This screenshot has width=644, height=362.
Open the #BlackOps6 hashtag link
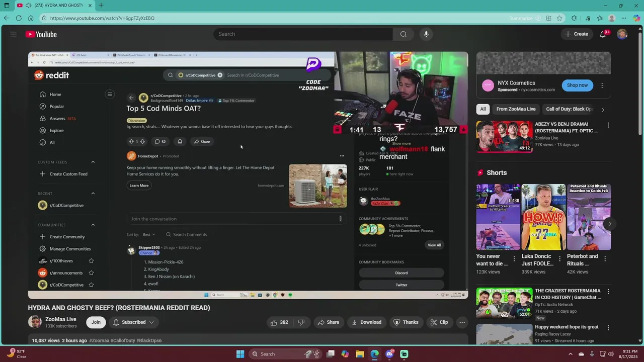pos(149,341)
